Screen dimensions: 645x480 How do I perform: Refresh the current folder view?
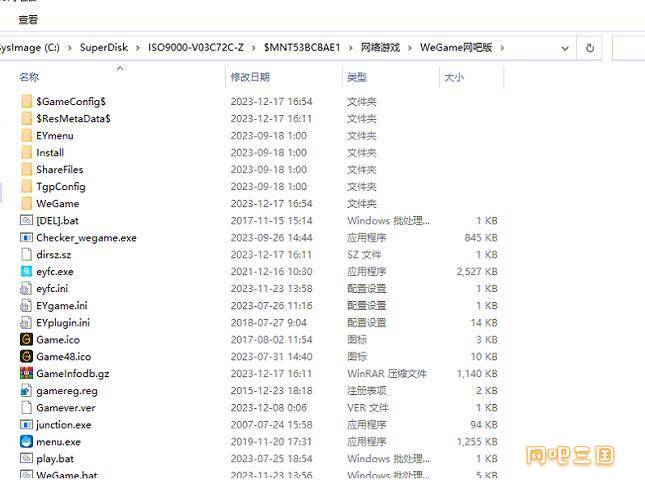590,48
